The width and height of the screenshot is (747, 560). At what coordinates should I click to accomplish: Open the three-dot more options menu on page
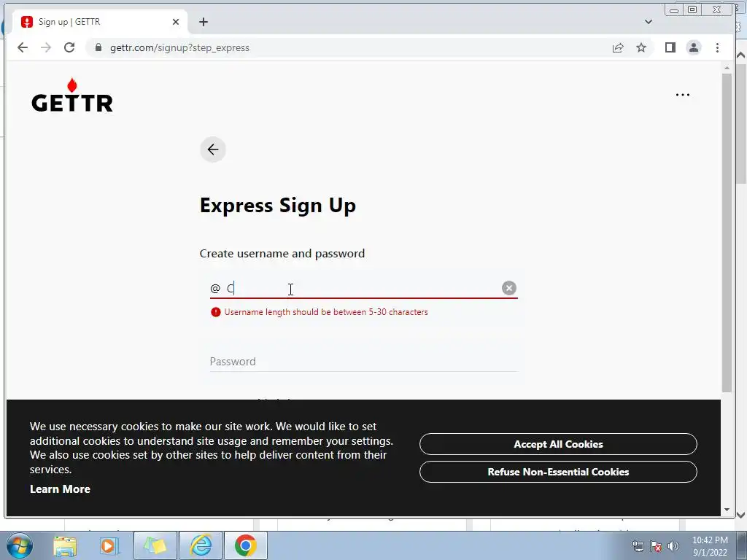[x=682, y=95]
